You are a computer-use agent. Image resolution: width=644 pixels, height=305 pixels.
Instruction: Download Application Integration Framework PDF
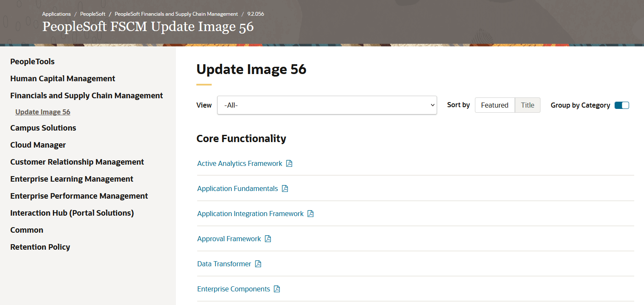tap(311, 213)
